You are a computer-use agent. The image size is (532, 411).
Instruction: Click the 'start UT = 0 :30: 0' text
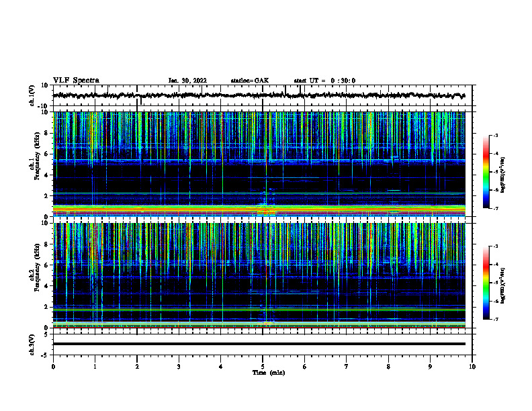[x=324, y=81]
